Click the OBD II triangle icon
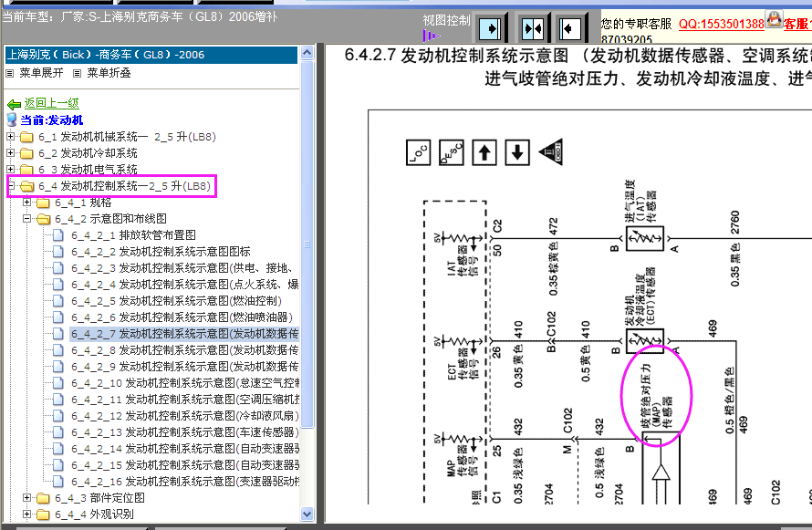The height and width of the screenshot is (530, 812). [x=551, y=152]
